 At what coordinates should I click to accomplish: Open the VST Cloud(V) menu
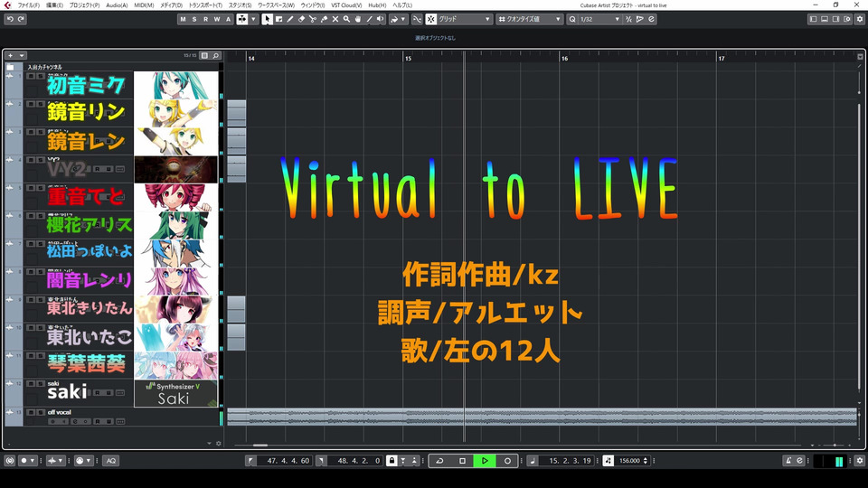(x=346, y=5)
